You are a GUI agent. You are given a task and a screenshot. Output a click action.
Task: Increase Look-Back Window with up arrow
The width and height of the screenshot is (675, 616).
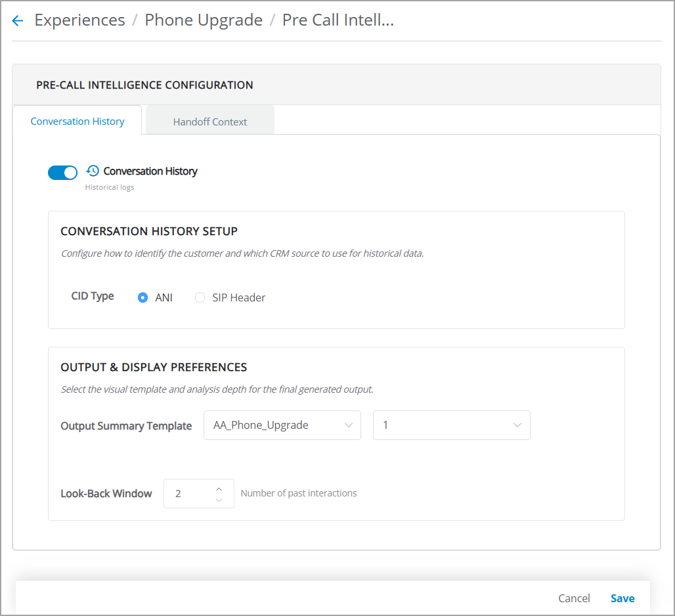point(219,489)
